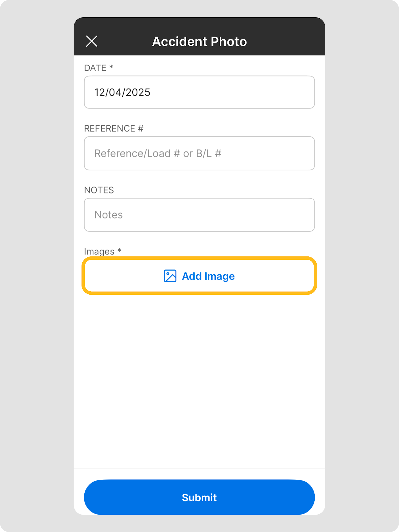Click the NOTES label above the text box

(99, 190)
